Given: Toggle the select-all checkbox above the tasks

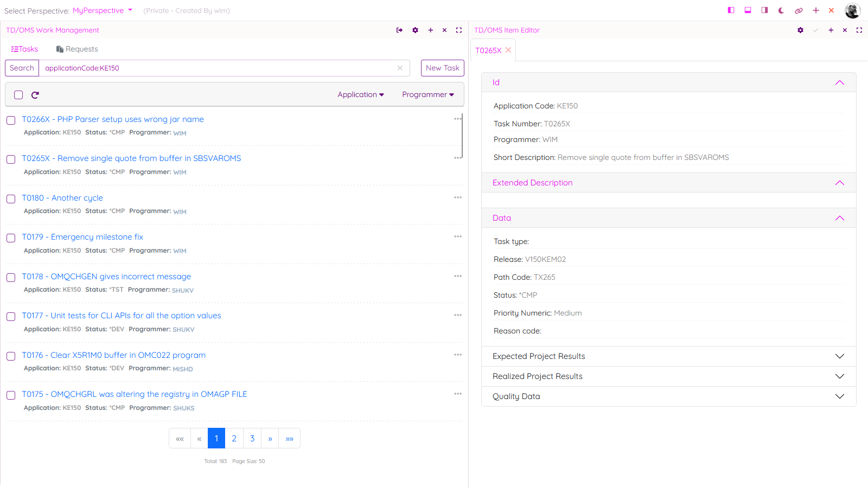Looking at the screenshot, I should [x=18, y=94].
